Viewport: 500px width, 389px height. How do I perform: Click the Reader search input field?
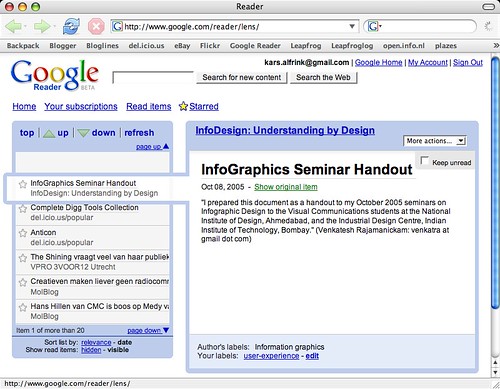click(153, 77)
